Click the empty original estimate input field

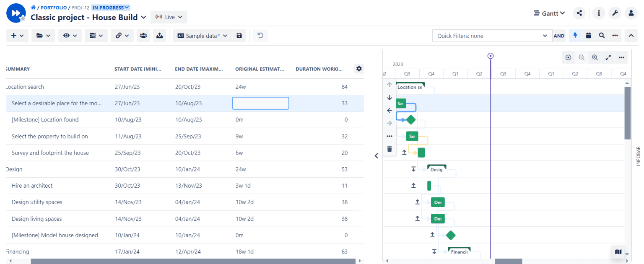click(260, 103)
